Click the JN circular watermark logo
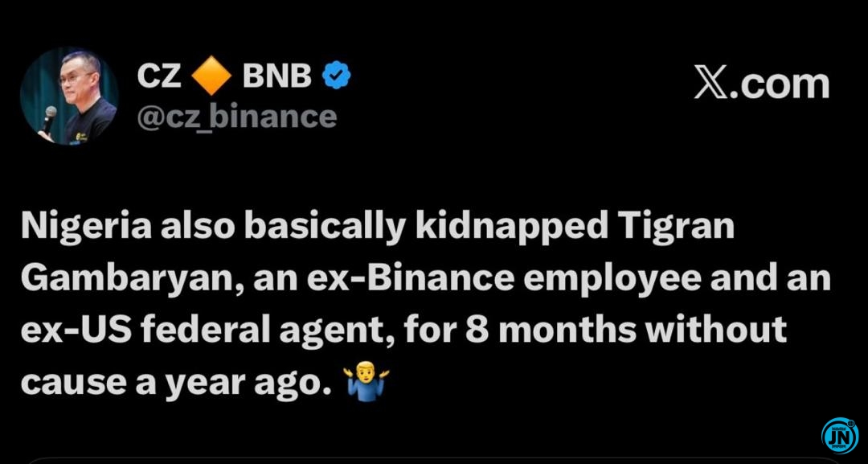The height and width of the screenshot is (464, 868). click(840, 435)
